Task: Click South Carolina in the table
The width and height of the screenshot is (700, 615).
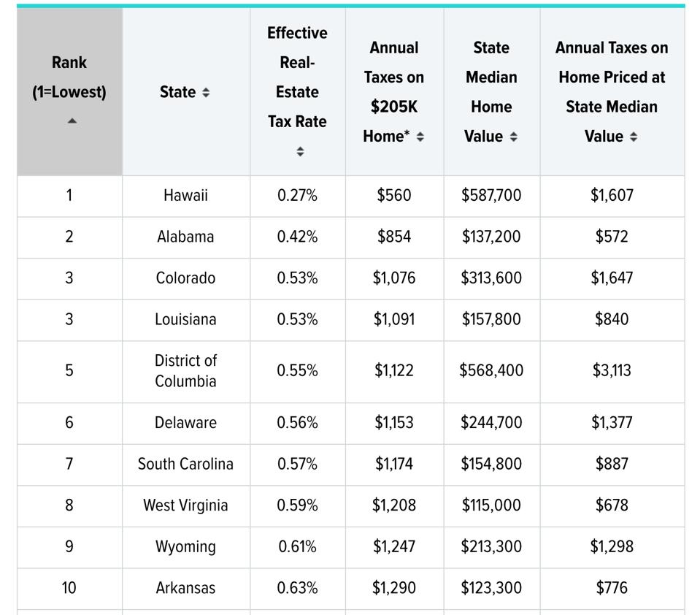Action: [x=185, y=464]
